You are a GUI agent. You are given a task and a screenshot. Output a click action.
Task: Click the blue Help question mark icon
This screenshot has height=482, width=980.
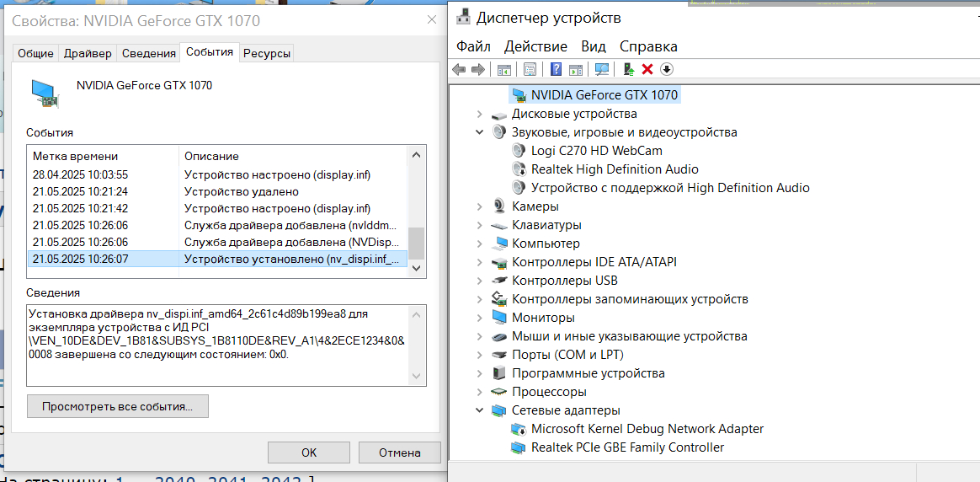coord(557,69)
